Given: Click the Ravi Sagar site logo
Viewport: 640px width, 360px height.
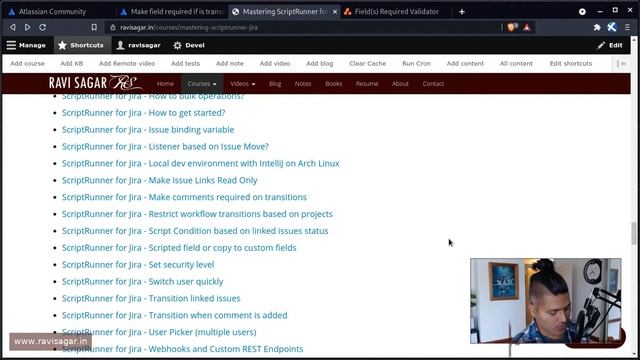Looking at the screenshot, I should pyautogui.click(x=96, y=83).
